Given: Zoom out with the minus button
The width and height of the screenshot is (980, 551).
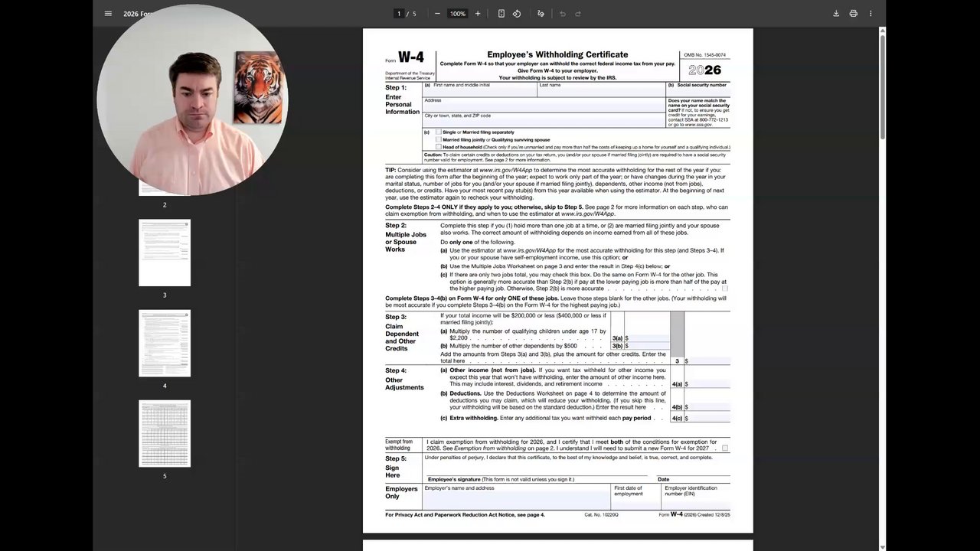Looking at the screenshot, I should [x=437, y=14].
